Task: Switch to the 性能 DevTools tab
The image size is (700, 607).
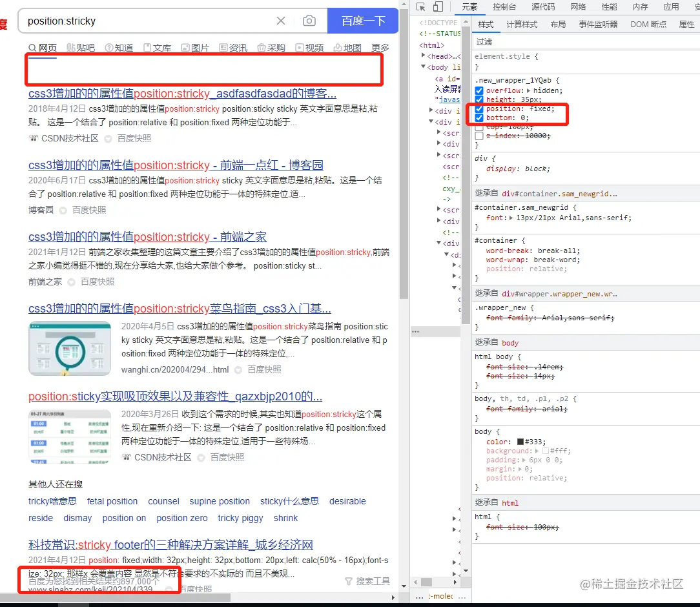Action: (609, 6)
